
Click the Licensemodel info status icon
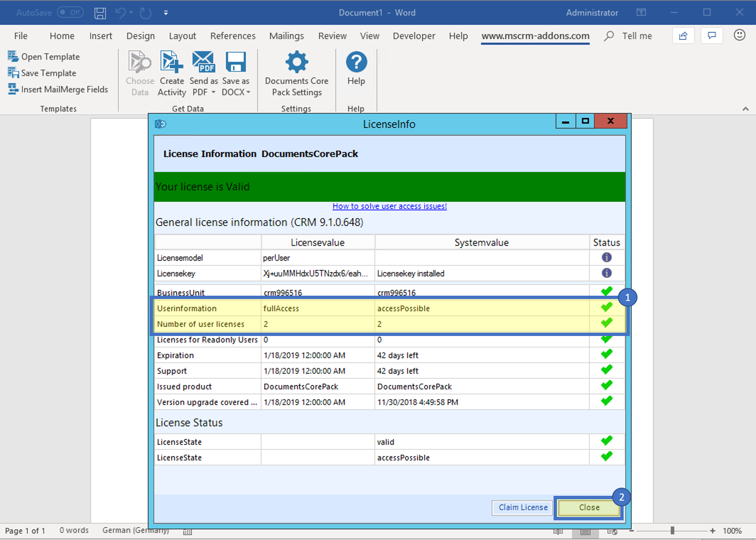tap(607, 257)
